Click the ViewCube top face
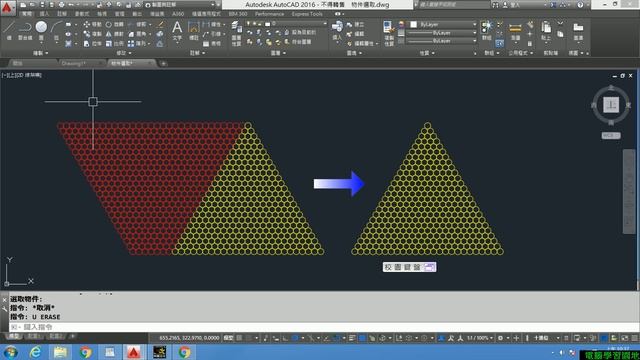640x360 pixels. pos(611,105)
